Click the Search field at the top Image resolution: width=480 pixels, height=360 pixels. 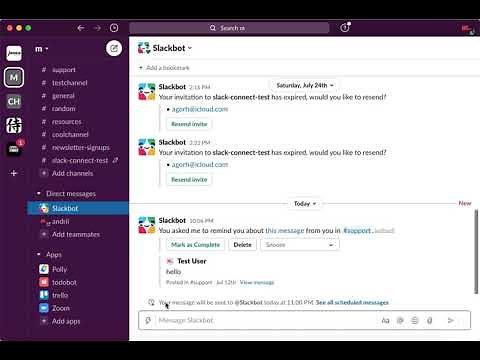229,28
